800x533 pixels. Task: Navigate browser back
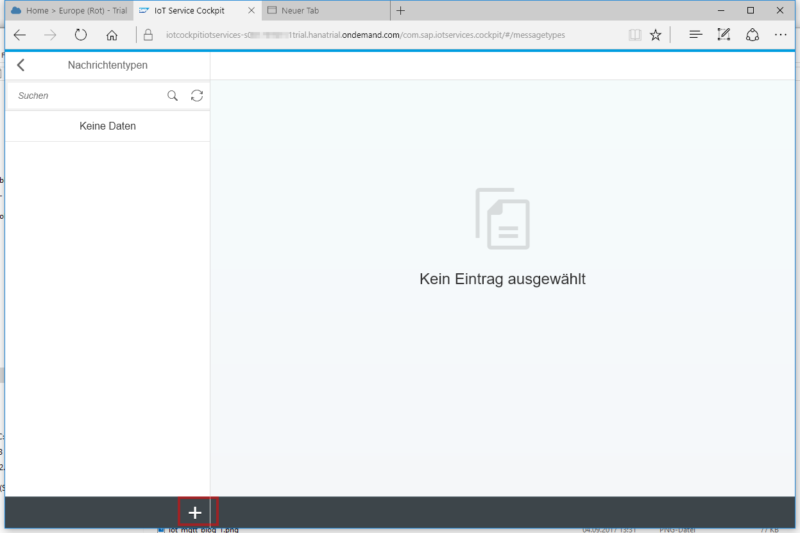point(20,35)
